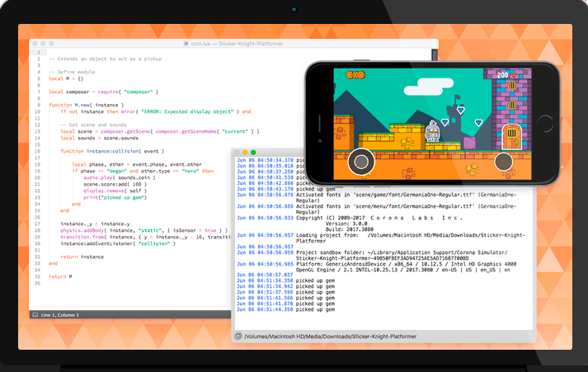The image size is (588, 372).
Task: Toggle the panel icon beside Line 1, Column 1
Action: 35,315
